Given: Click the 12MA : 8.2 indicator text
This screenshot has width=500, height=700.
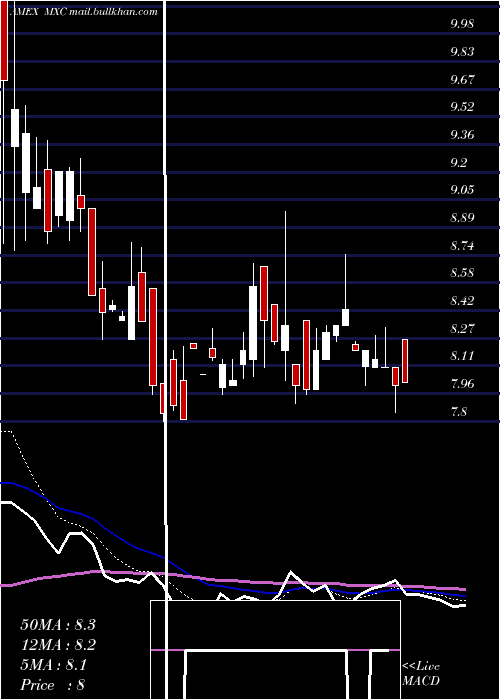Looking at the screenshot, I should click(x=58, y=645).
